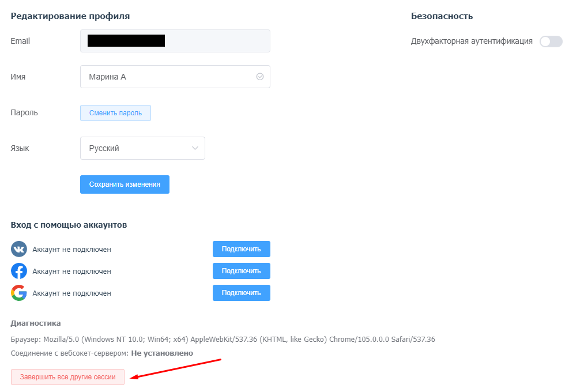The width and height of the screenshot is (569, 392).
Task: Click the Google logo icon
Action: 19,293
